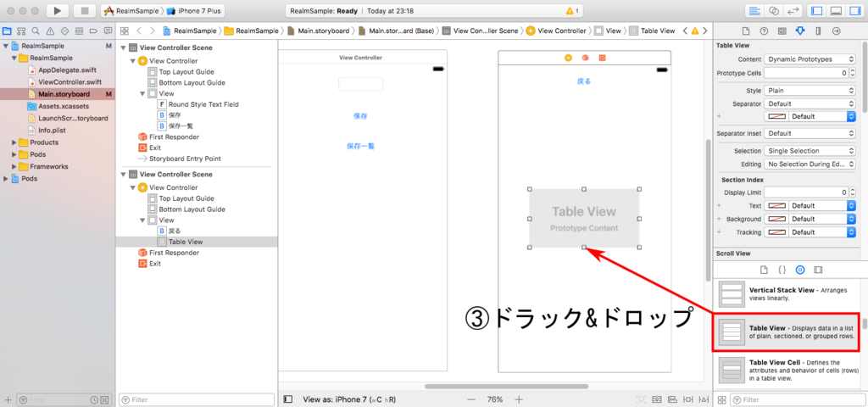Click Table View in the jump bar
This screenshot has height=407, width=868.
653,31
